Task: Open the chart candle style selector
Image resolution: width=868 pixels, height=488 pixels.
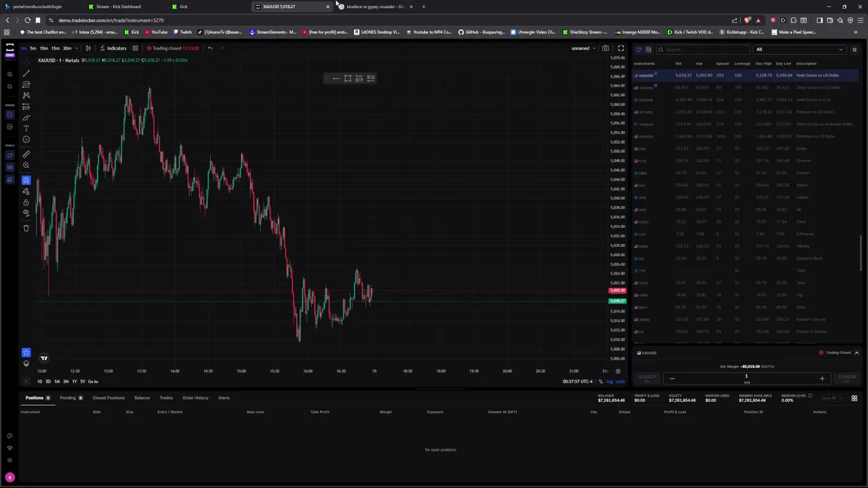Action: point(88,48)
